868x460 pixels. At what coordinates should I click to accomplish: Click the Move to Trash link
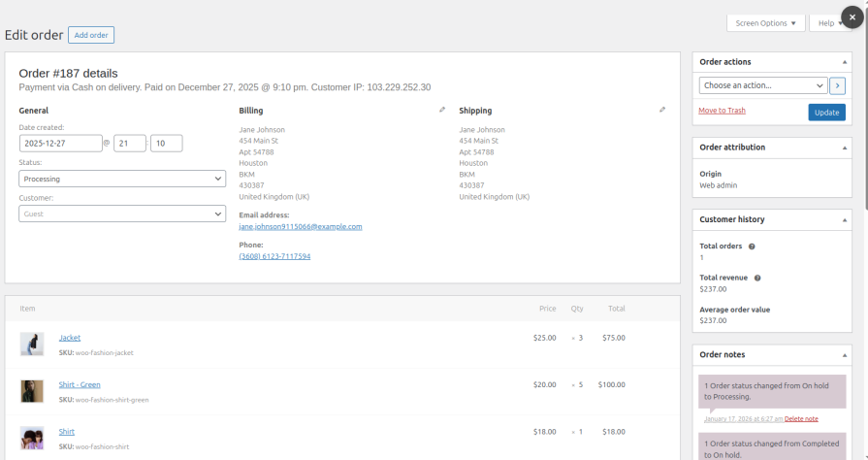pos(722,111)
